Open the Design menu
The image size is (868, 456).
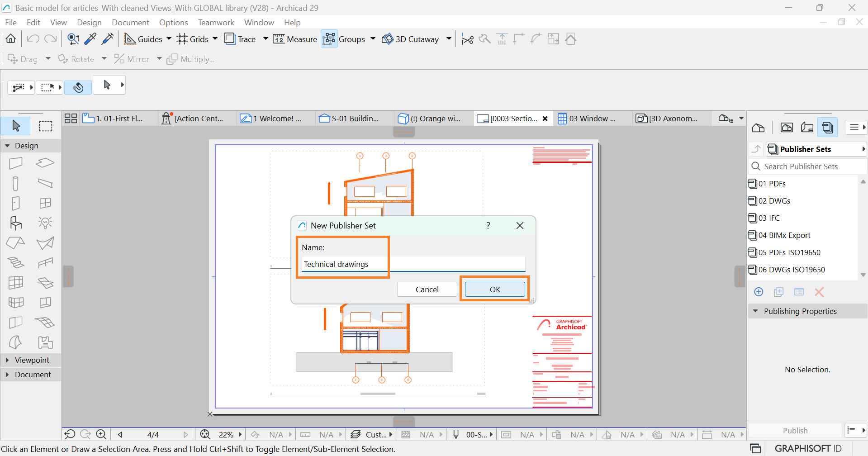pos(89,22)
